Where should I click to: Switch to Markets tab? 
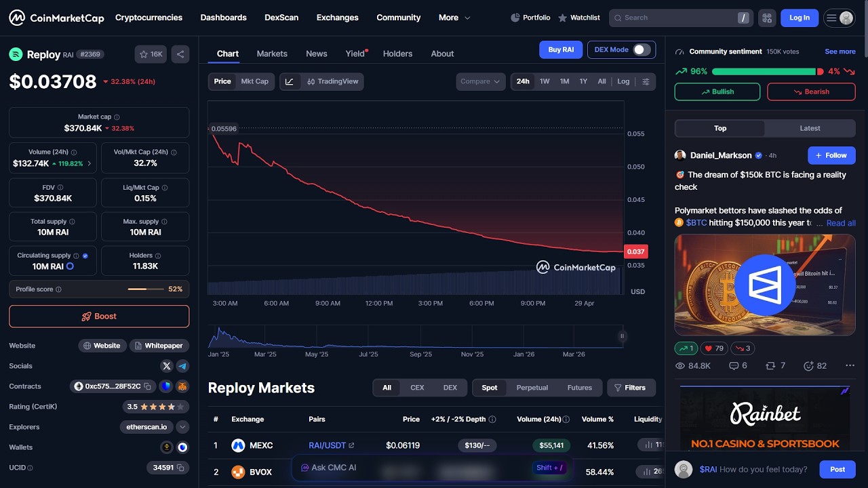tap(272, 54)
